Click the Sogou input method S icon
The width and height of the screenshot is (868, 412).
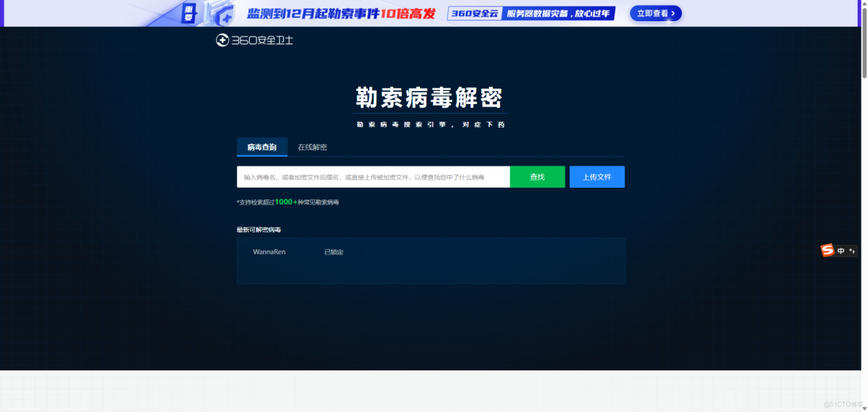click(828, 250)
